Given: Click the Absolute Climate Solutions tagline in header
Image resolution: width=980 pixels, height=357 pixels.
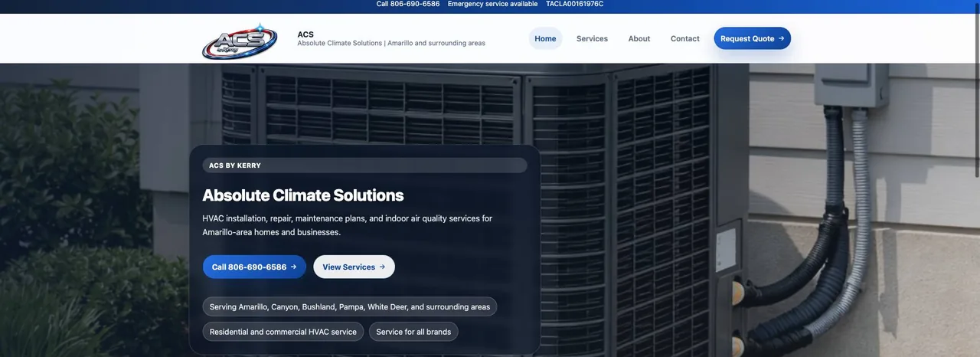Looking at the screenshot, I should [391, 43].
